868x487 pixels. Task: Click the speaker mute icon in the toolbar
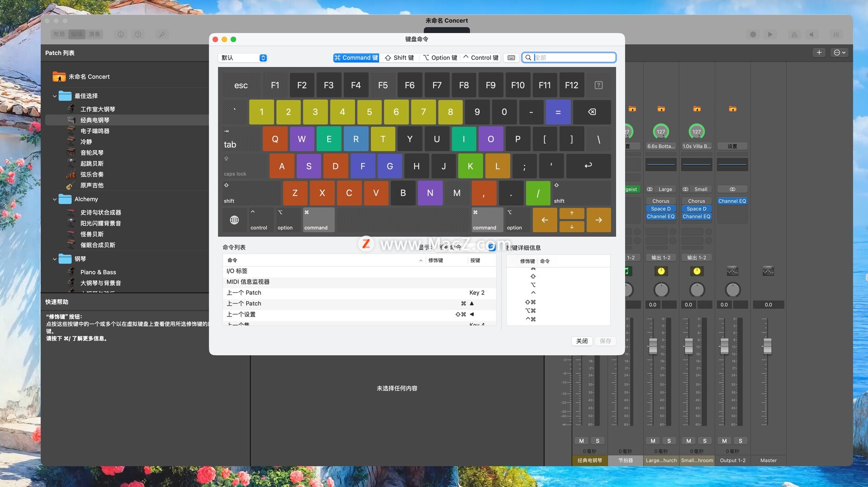click(811, 34)
